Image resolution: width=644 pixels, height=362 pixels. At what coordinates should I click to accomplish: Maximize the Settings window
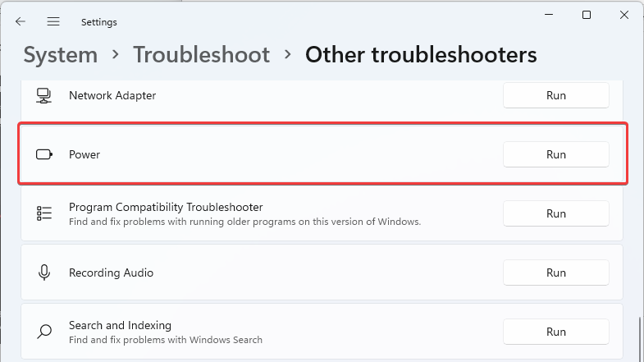[x=587, y=16]
